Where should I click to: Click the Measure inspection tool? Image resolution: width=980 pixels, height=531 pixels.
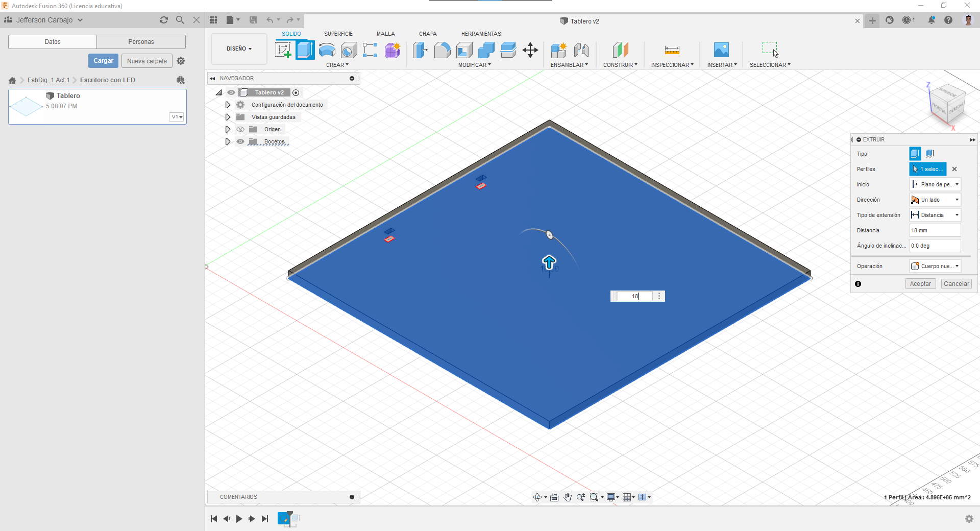coord(672,50)
